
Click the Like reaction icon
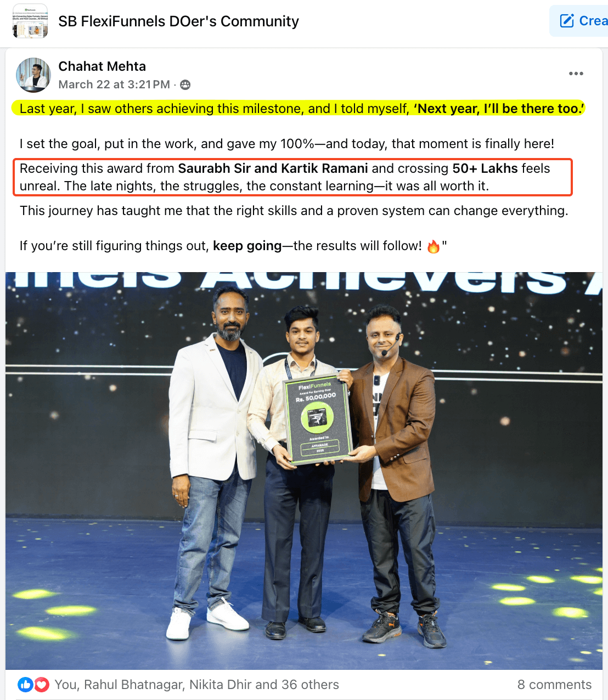tap(25, 684)
